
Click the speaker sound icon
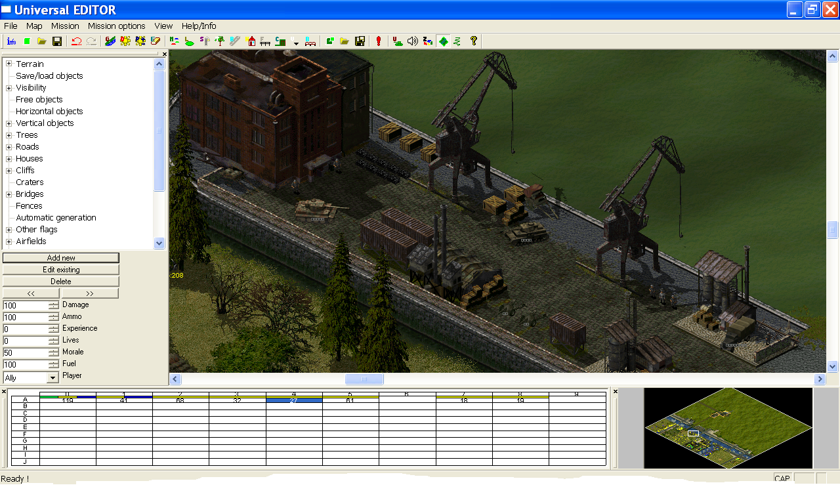(413, 41)
